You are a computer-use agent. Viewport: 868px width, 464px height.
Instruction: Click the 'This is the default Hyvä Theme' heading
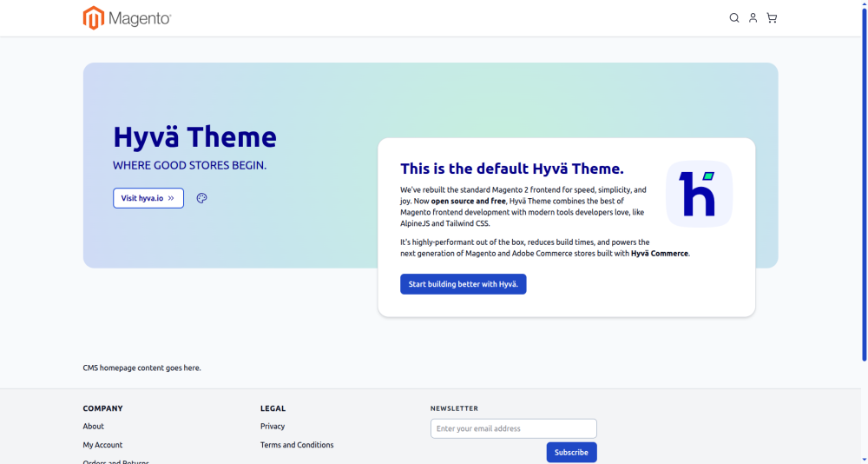click(511, 169)
